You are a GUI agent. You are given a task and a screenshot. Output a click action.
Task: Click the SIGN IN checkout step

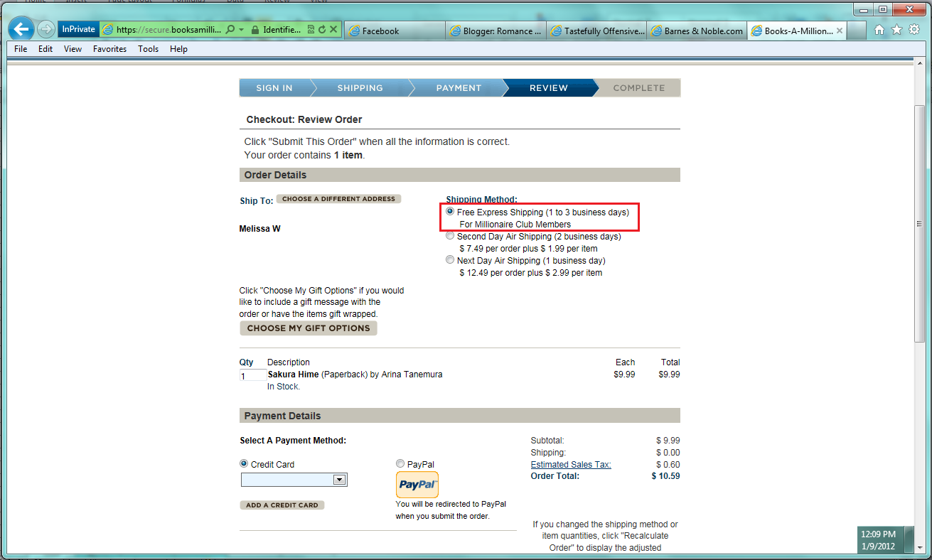point(274,88)
